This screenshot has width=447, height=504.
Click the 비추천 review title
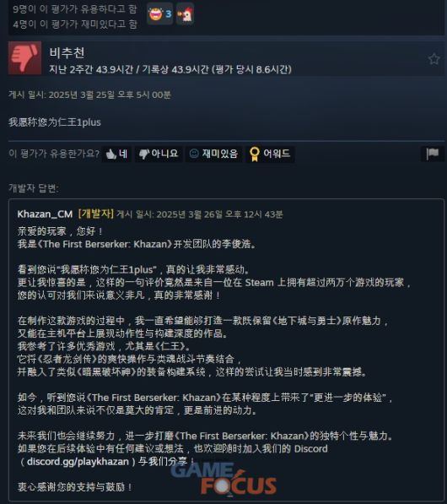67,53
